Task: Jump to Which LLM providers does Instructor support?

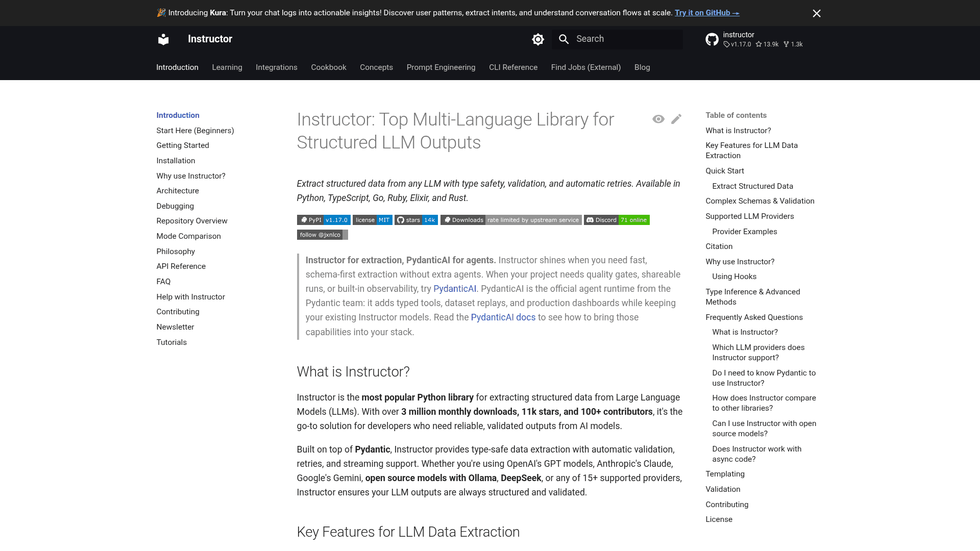Action: tap(758, 353)
